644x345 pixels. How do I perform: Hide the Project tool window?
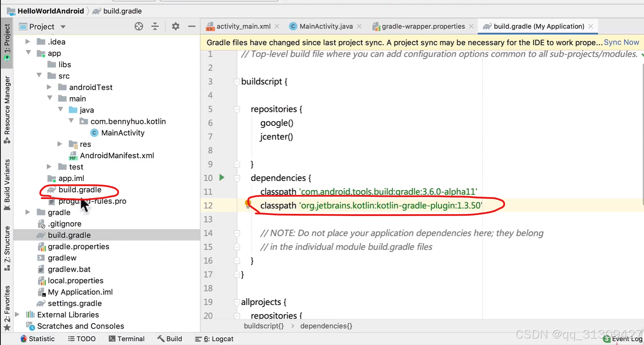[x=192, y=26]
